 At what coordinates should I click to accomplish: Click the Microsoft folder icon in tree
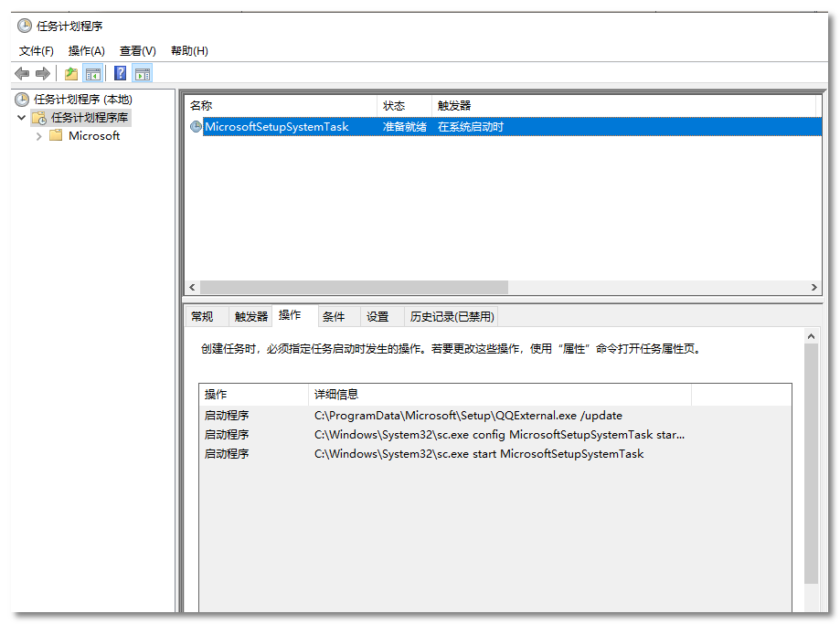(x=56, y=136)
